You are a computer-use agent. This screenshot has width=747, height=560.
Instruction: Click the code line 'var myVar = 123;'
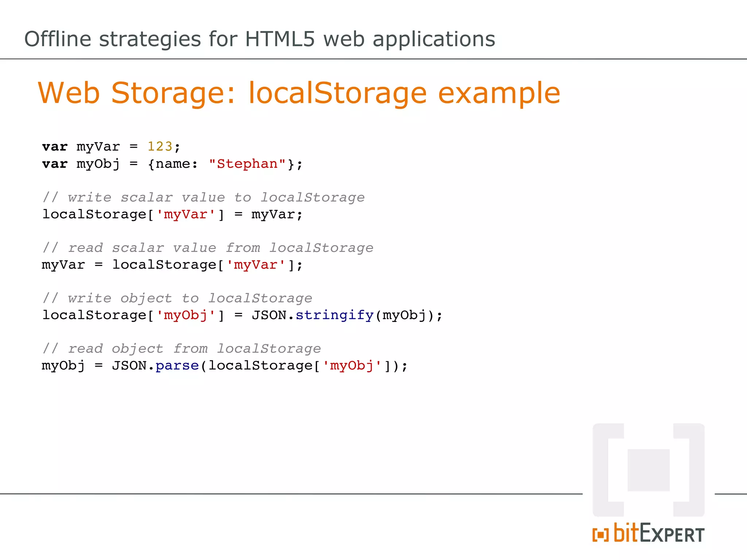(111, 147)
